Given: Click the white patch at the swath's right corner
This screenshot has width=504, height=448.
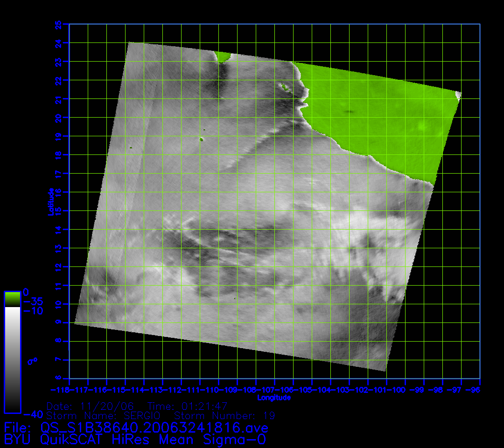Looking at the screenshot, I should pos(458,96).
